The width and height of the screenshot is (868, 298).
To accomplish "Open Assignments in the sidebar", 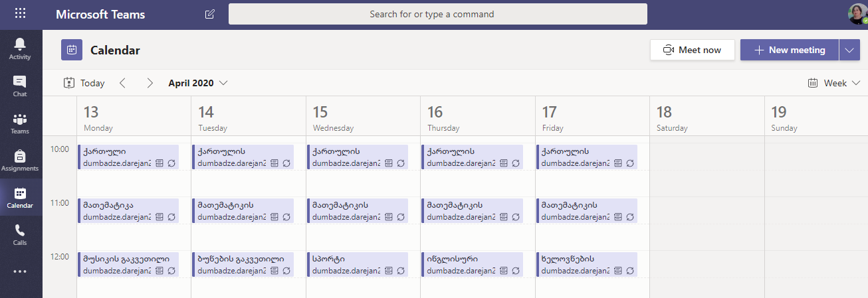I will 20,161.
